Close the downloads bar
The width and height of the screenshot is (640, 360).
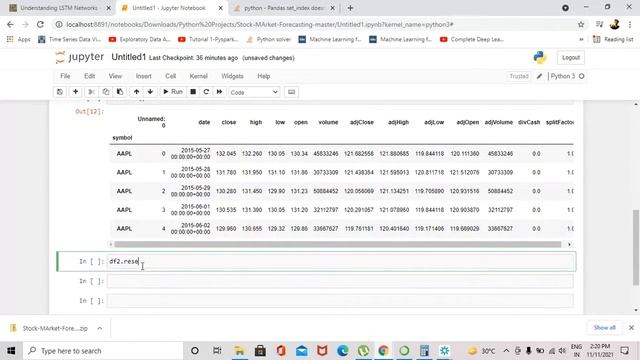[x=631, y=328]
